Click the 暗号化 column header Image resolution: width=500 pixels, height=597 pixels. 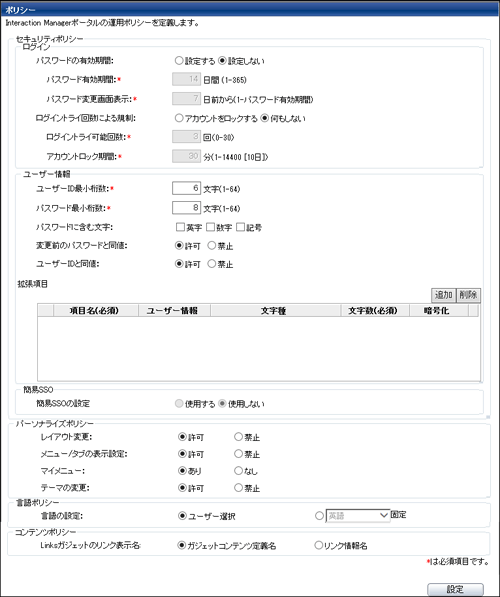coord(439,311)
